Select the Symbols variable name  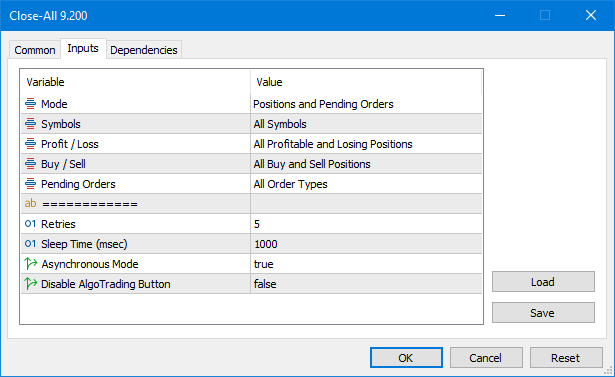tap(61, 124)
